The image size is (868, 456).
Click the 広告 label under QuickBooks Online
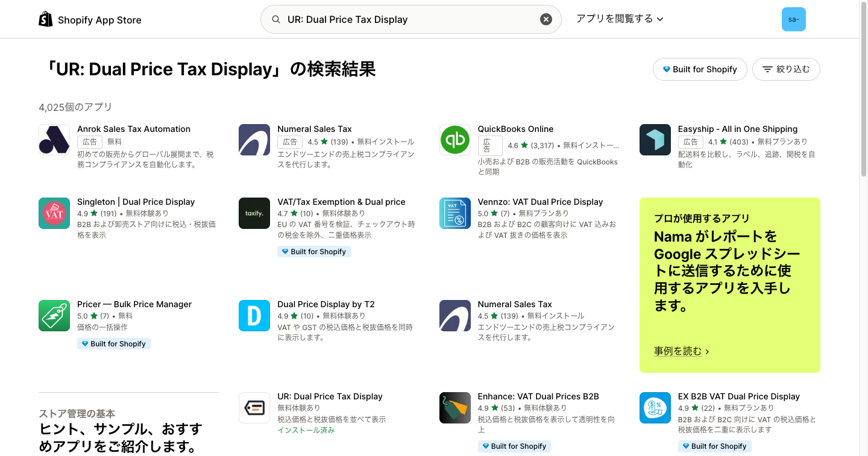click(x=491, y=146)
